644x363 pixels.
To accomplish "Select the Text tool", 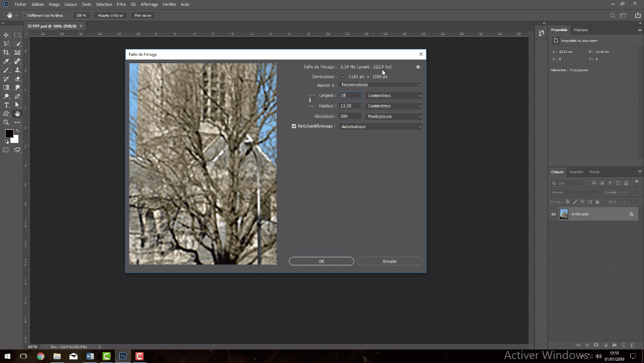I will pos(6,105).
